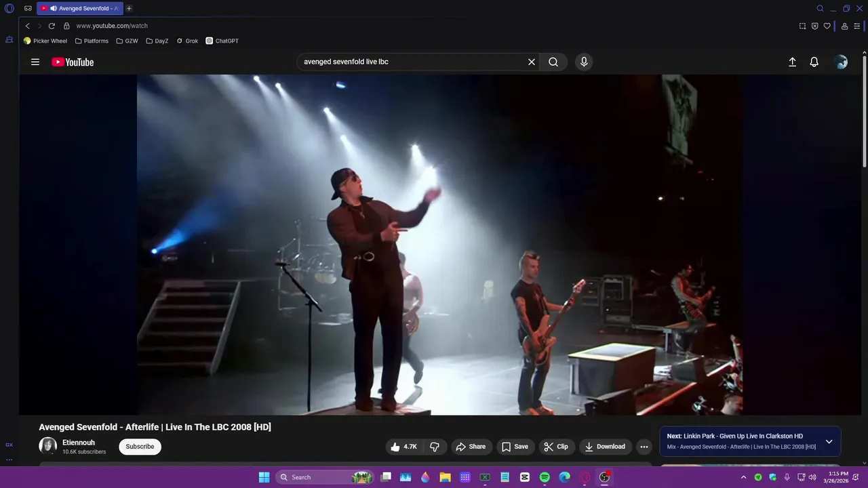Open the sidebar three-dot options

(9, 460)
